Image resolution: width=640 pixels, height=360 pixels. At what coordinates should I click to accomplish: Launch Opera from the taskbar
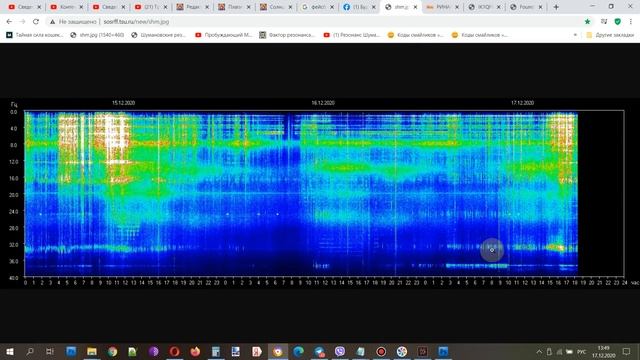tap(174, 351)
